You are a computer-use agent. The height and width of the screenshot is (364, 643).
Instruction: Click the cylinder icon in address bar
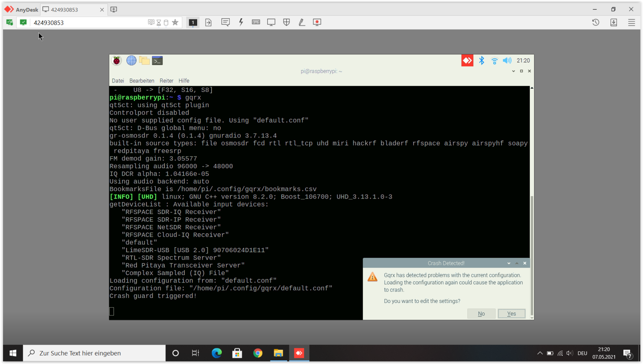pos(166,23)
